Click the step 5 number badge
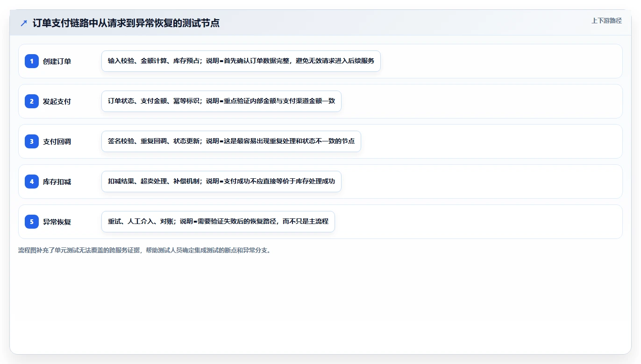Screen dimensions: 641x364 pyautogui.click(x=32, y=222)
